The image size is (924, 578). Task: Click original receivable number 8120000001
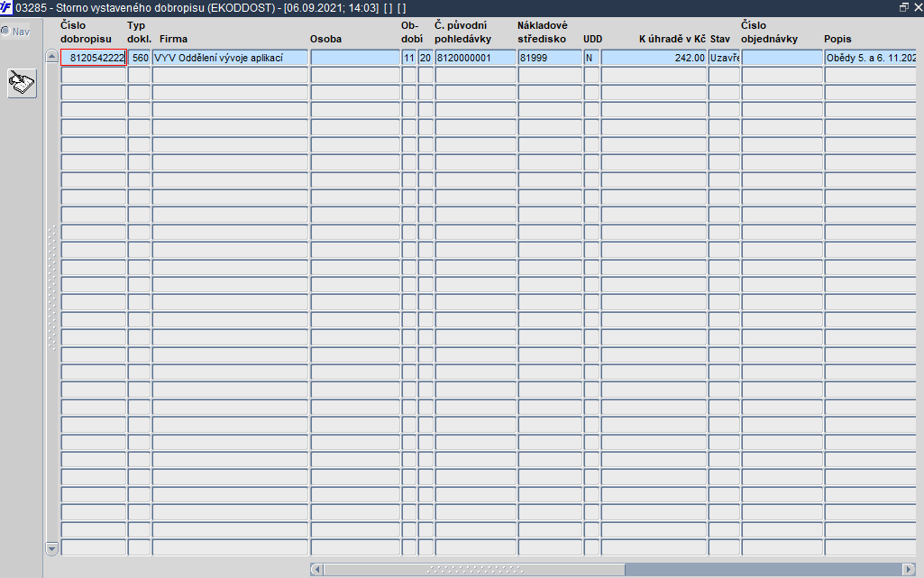click(476, 58)
